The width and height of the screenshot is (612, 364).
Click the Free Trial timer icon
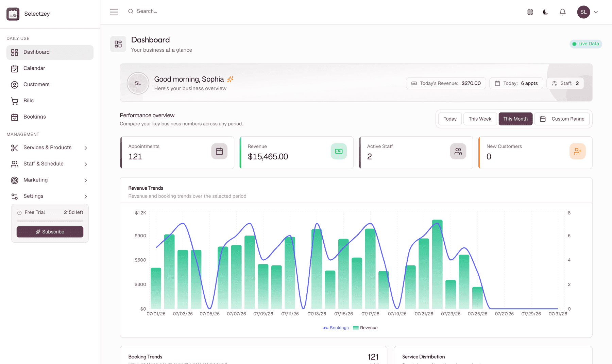[x=19, y=212]
